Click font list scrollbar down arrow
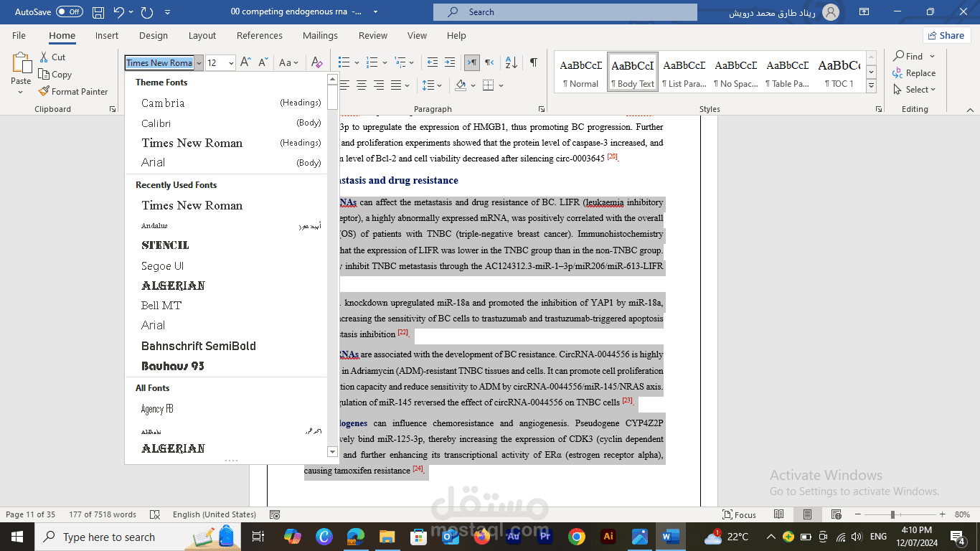980x551 pixels. [332, 451]
